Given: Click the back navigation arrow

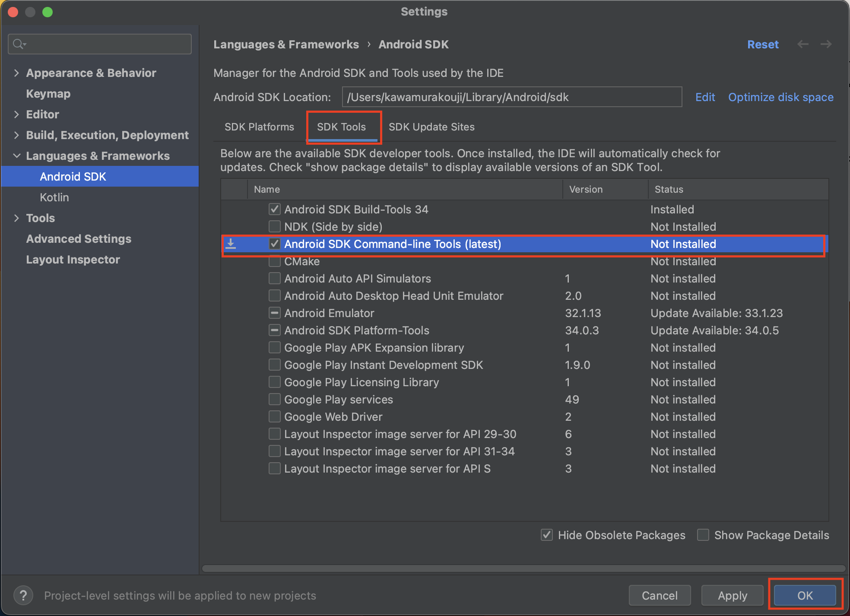Looking at the screenshot, I should click(x=802, y=44).
